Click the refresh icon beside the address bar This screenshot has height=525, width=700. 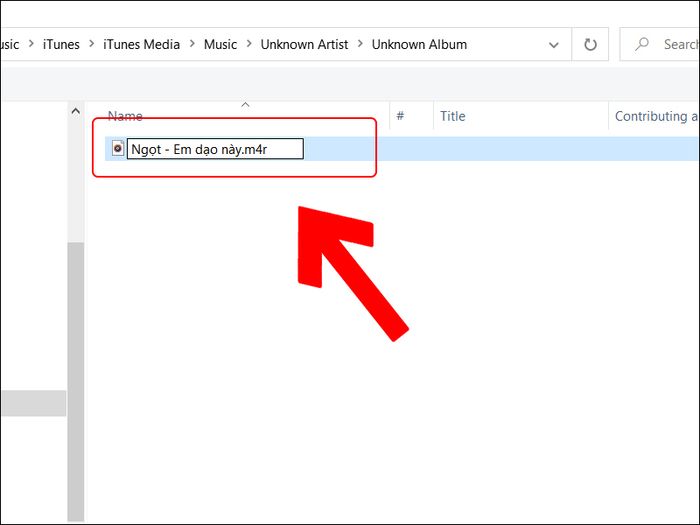590,45
